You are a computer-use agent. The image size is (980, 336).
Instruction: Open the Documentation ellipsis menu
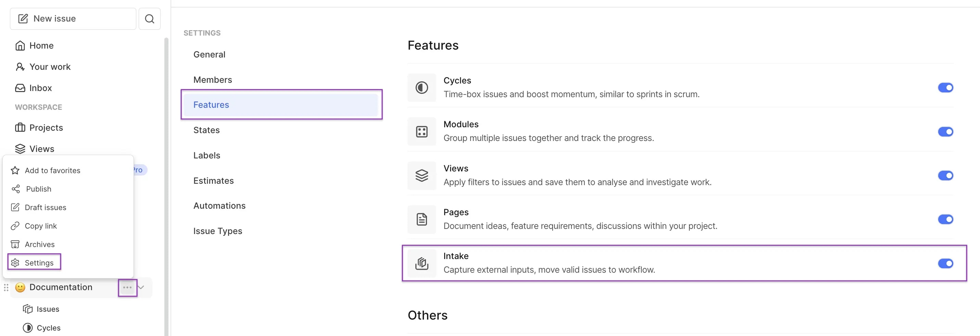[x=127, y=288]
